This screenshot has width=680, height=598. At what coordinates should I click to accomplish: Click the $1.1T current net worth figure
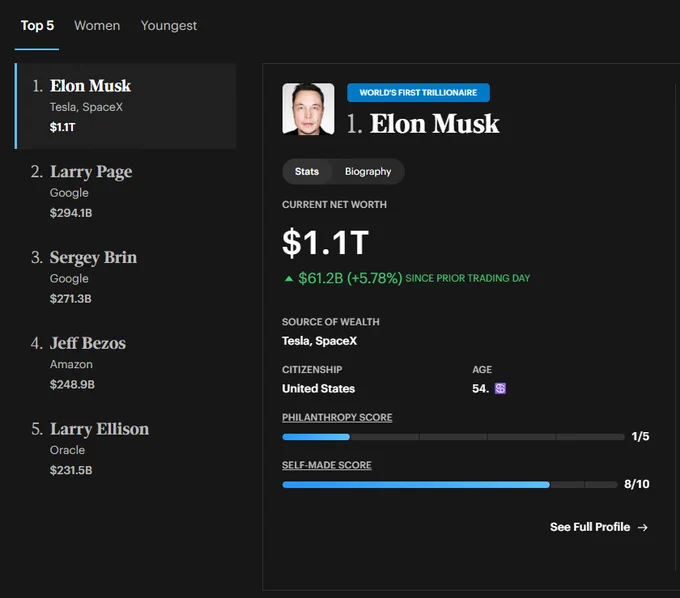coord(325,242)
